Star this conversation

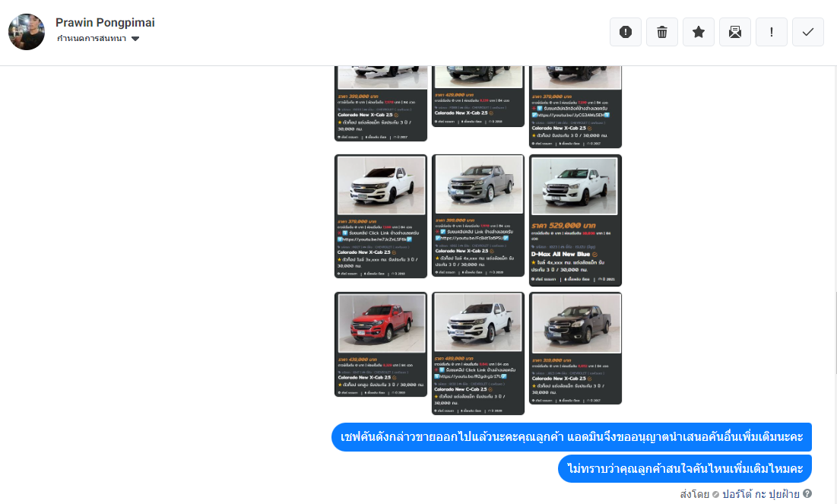click(698, 32)
